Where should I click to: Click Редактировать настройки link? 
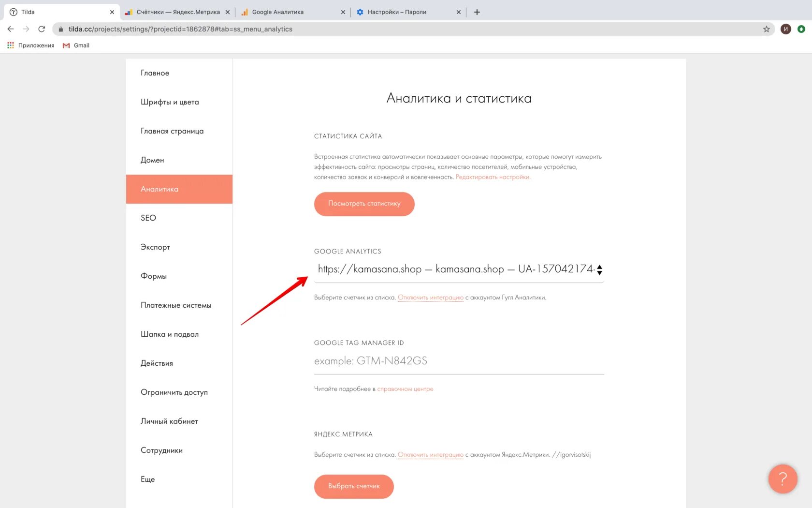[493, 177]
